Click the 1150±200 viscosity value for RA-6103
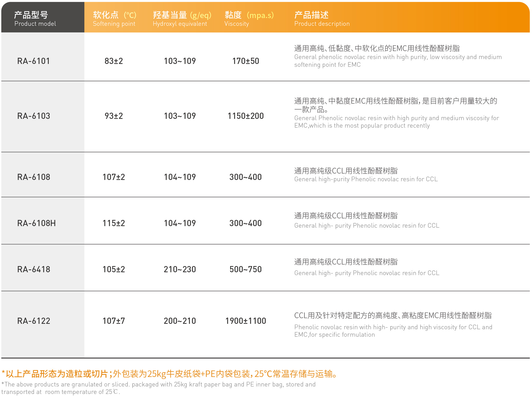532x396 pixels. (x=246, y=116)
